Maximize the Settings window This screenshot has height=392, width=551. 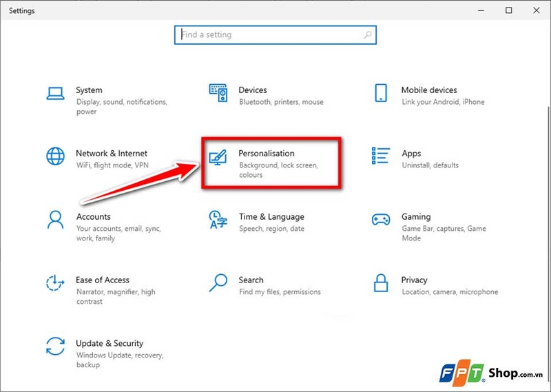point(508,10)
